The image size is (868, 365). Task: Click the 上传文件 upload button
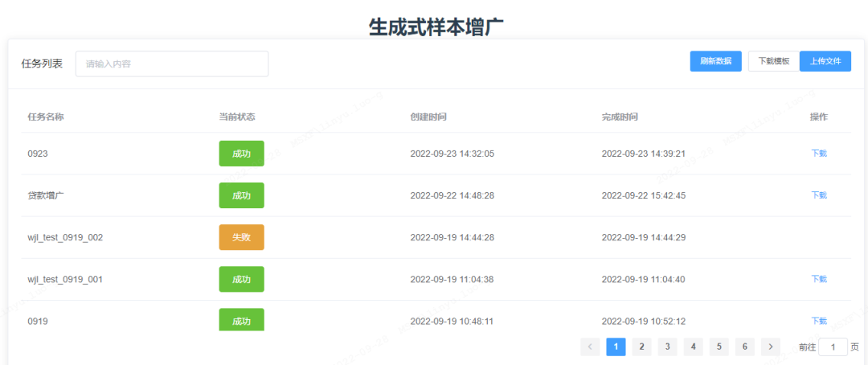click(825, 61)
